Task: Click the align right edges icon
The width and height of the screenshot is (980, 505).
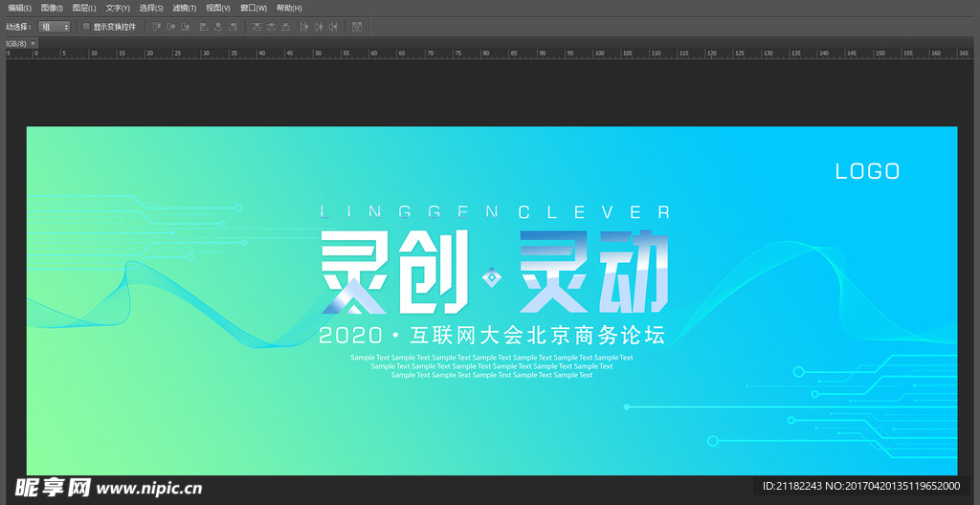Action: pos(234,27)
